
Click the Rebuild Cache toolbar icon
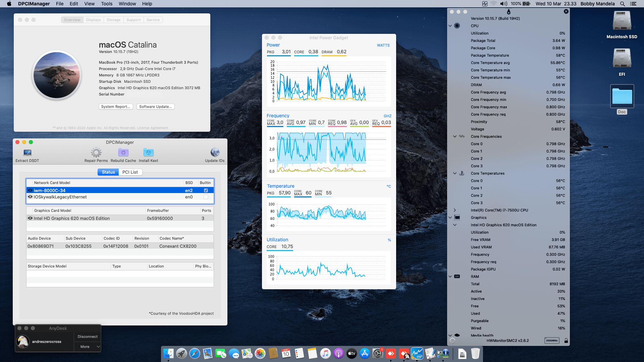123,153
